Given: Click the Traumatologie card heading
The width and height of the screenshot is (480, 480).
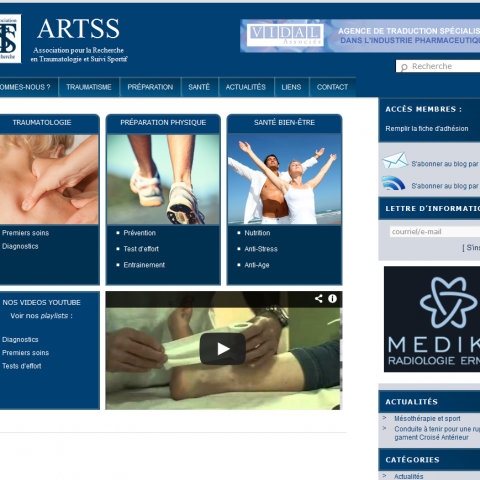Looking at the screenshot, I should 42,123.
